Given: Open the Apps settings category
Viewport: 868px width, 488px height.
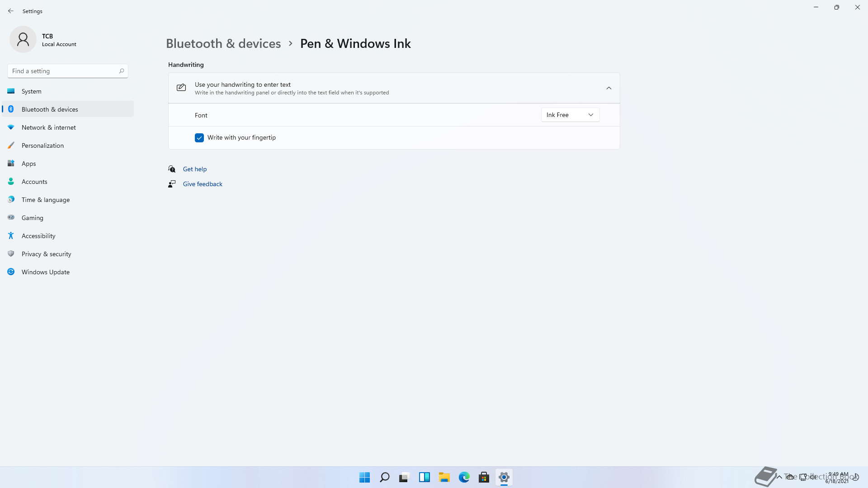Looking at the screenshot, I should [68, 164].
